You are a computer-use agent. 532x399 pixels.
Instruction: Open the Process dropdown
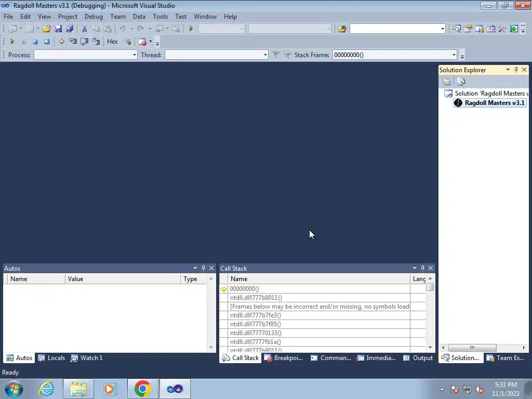(x=135, y=55)
